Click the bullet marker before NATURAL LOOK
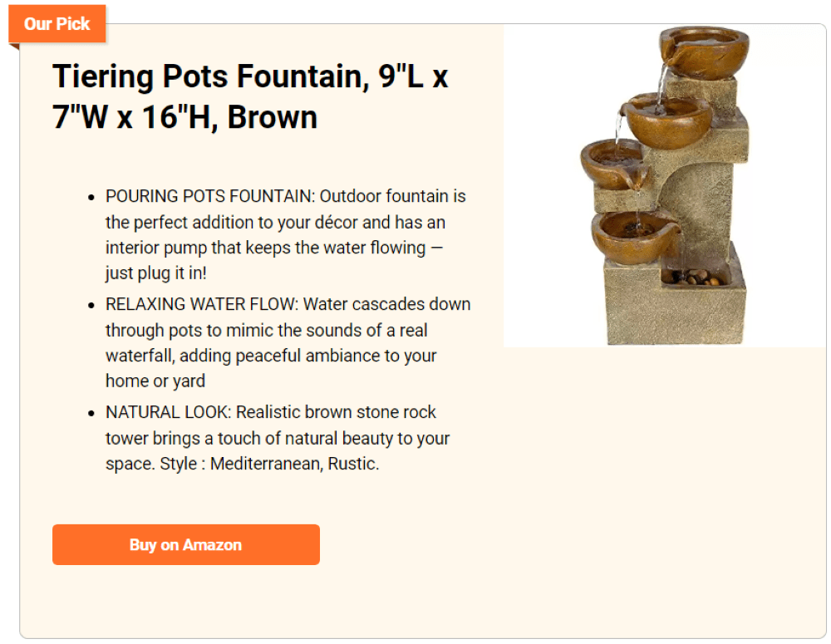 [91, 414]
